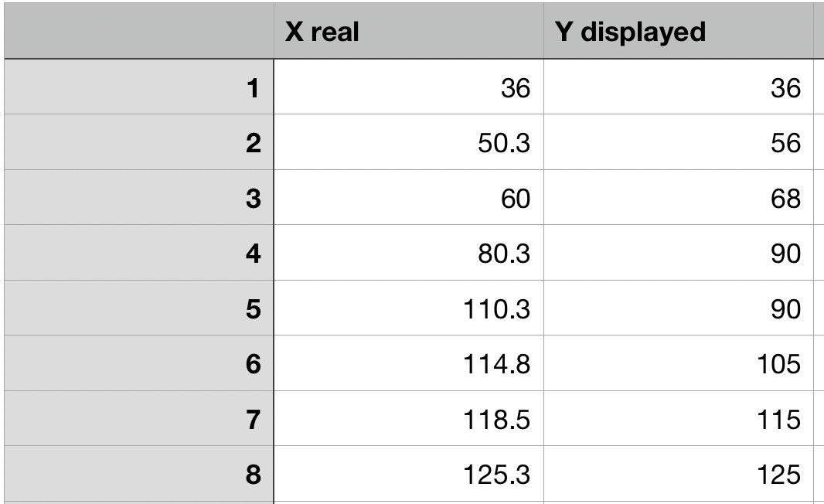824x504 pixels.
Task: Click the Y displayed cell with 105
Action: [678, 364]
